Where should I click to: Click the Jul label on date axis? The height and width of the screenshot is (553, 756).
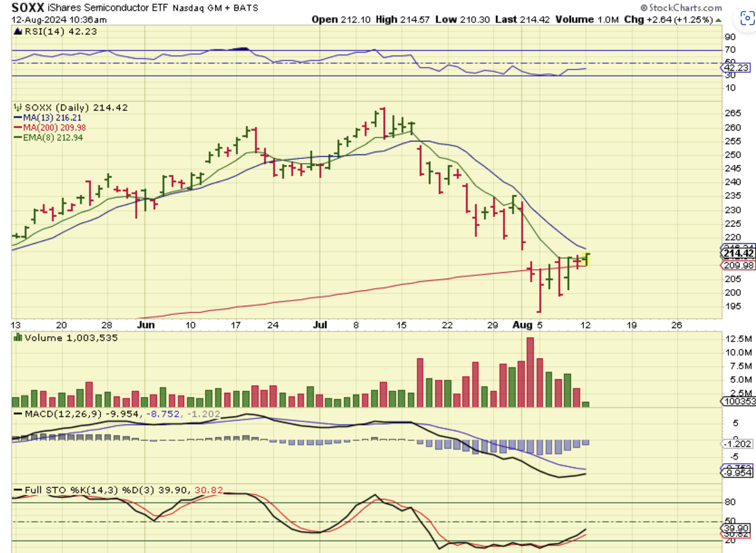(320, 325)
